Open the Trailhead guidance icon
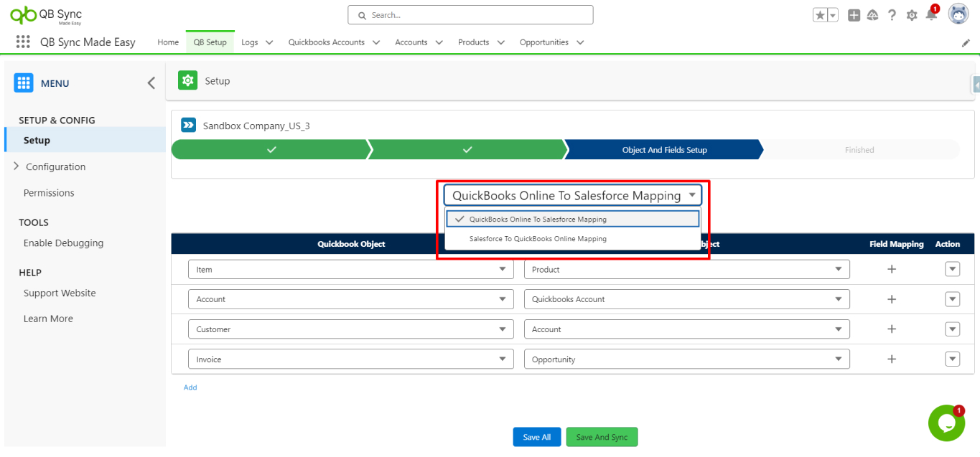Viewport: 980px width, 457px height. [x=873, y=15]
